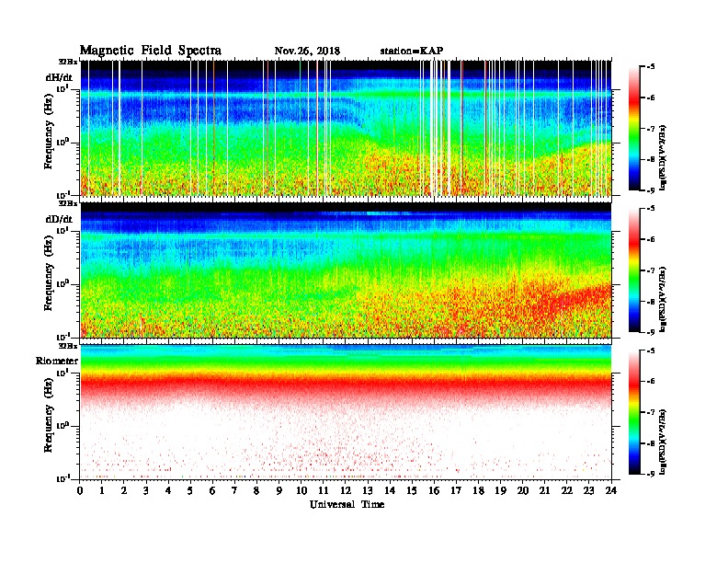Click the color scale bar beside Riometer panel
The width and height of the screenshot is (728, 563).
(633, 412)
